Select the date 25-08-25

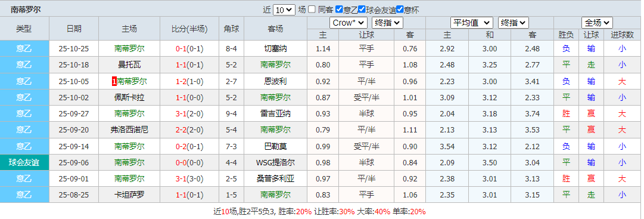pyautogui.click(x=74, y=195)
